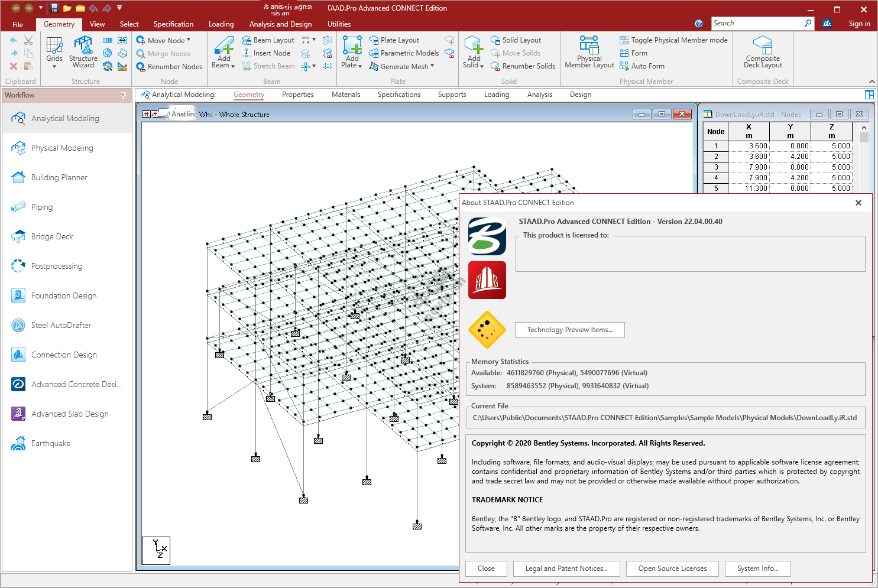878x588 pixels.
Task: Open the Utilities ribbon tab
Action: click(x=339, y=24)
